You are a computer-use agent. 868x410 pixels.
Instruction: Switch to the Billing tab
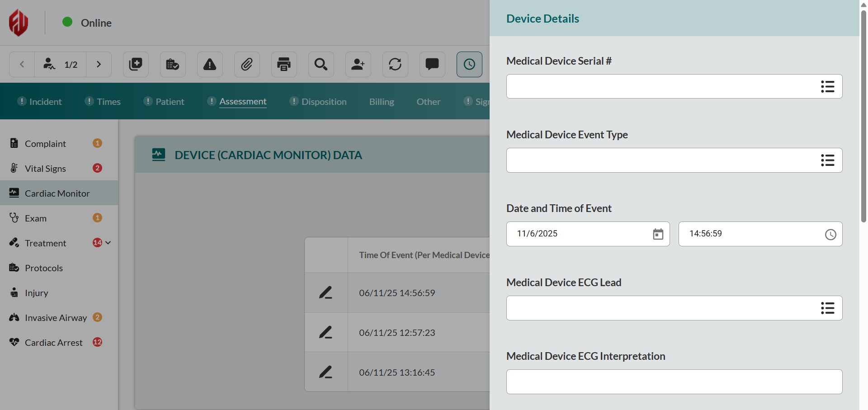point(382,102)
